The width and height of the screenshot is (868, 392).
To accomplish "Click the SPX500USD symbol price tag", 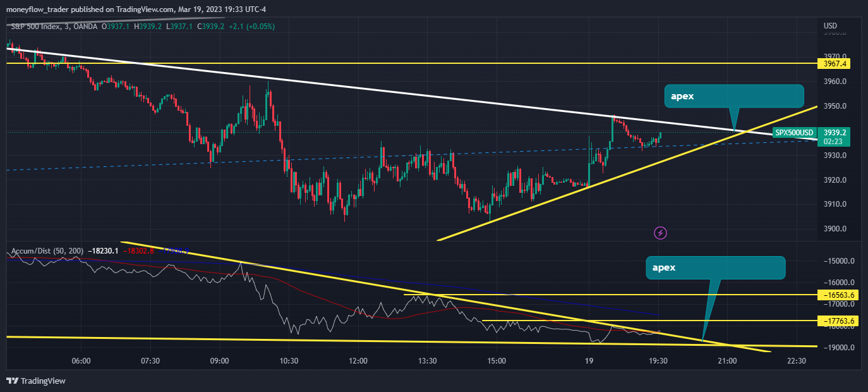I will click(x=794, y=133).
